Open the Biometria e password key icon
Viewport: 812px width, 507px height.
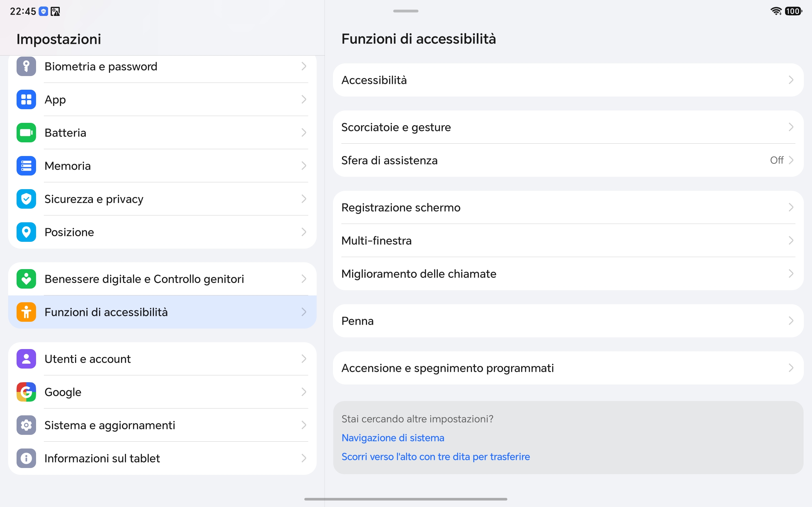click(26, 66)
